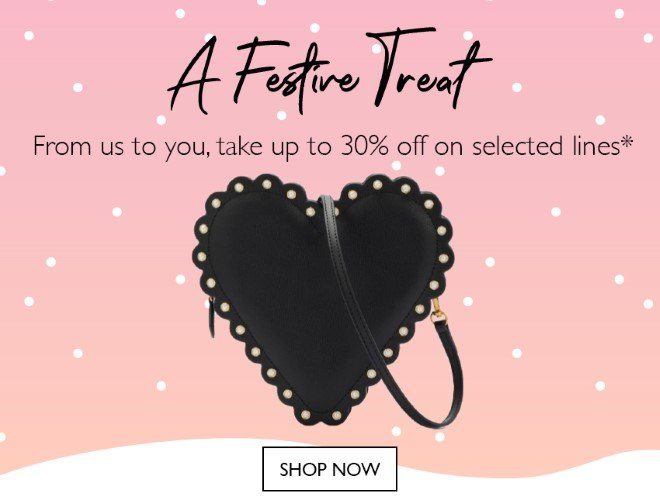This screenshot has height=504, width=660.
Task: Click the gold clasp on the bag strap
Action: pyautogui.click(x=439, y=311)
